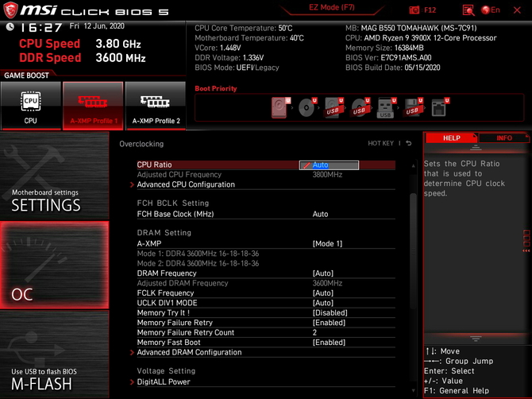Click the DRAM Setting heading
The height and width of the screenshot is (399, 532).
pyautogui.click(x=164, y=233)
